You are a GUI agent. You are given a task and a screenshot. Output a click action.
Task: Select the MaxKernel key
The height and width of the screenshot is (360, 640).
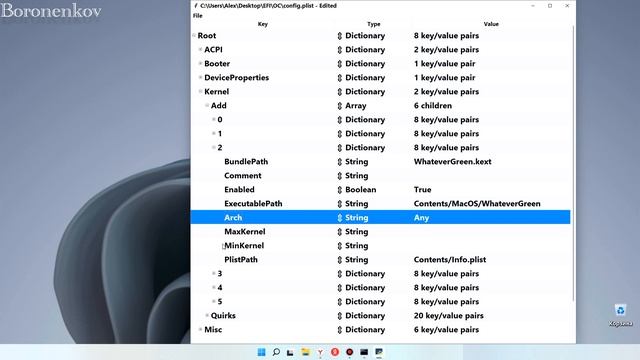coord(244,231)
